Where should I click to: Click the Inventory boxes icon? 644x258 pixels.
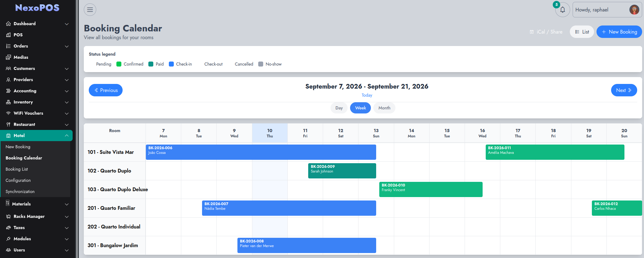coord(8,102)
